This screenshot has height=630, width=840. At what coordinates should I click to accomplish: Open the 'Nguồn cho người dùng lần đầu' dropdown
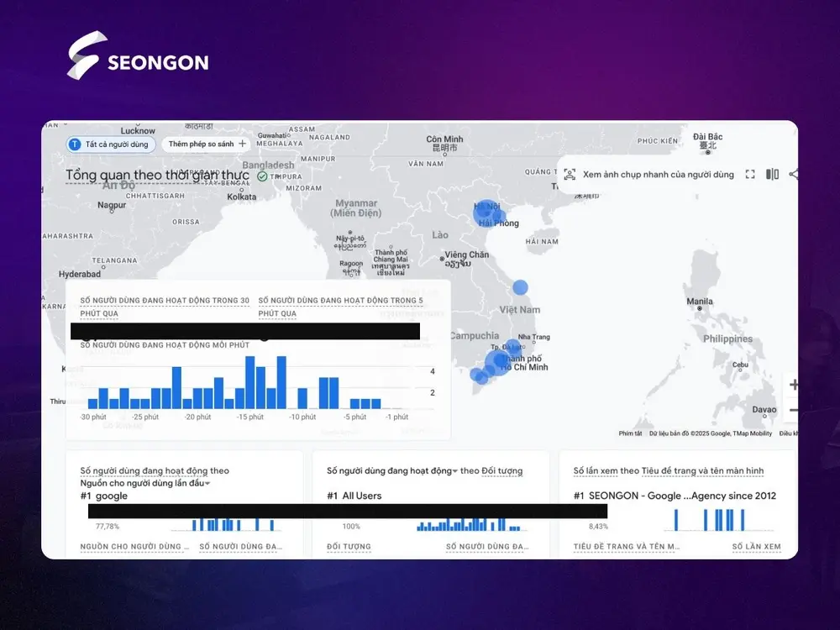[145, 483]
